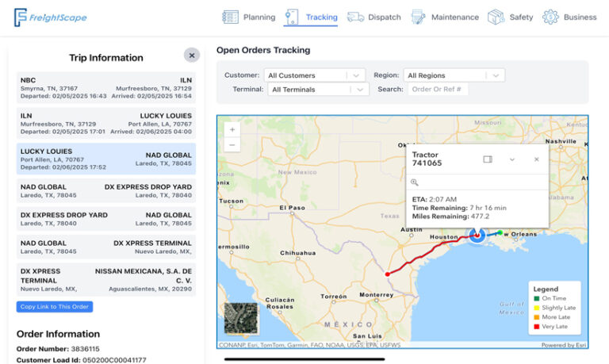Toggle satellite basemap thumbnail

241,318
